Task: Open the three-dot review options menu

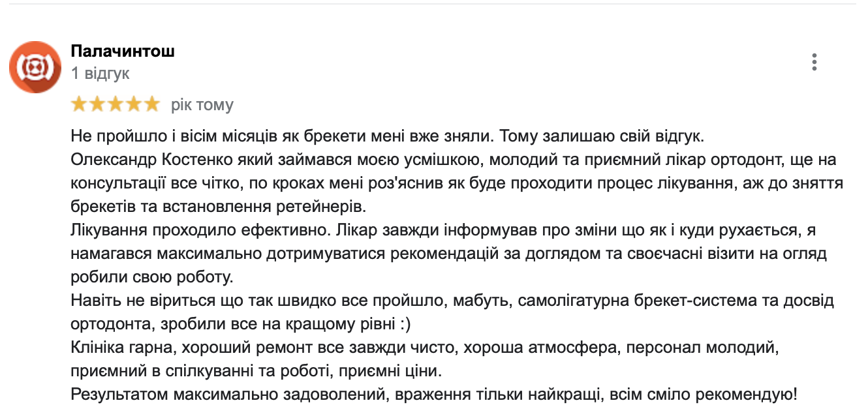Action: tap(814, 62)
